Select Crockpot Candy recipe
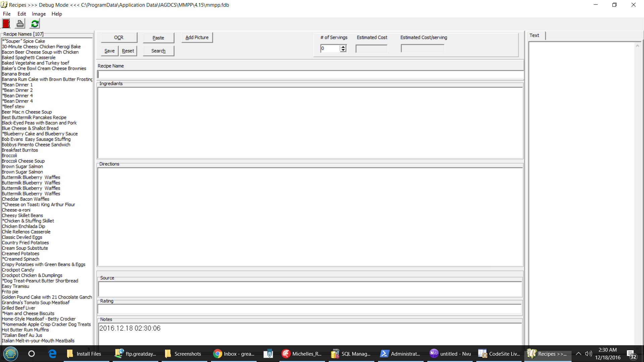644x362 pixels. pyautogui.click(x=18, y=270)
